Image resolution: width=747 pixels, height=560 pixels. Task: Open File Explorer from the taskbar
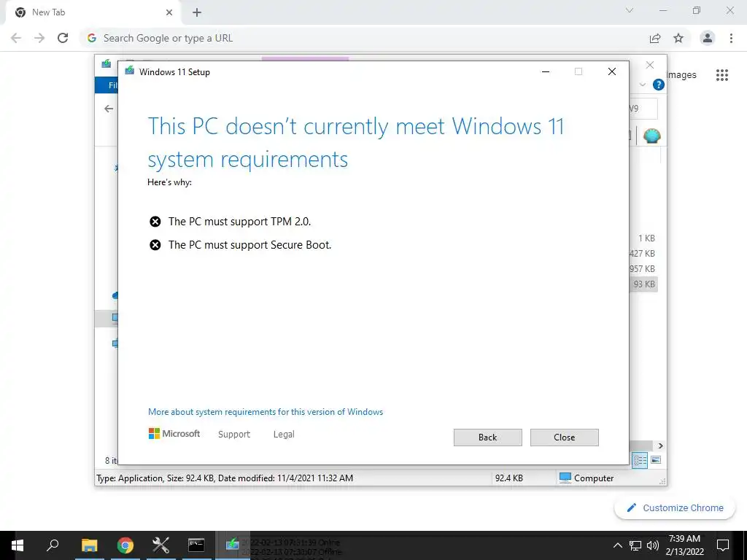click(89, 545)
